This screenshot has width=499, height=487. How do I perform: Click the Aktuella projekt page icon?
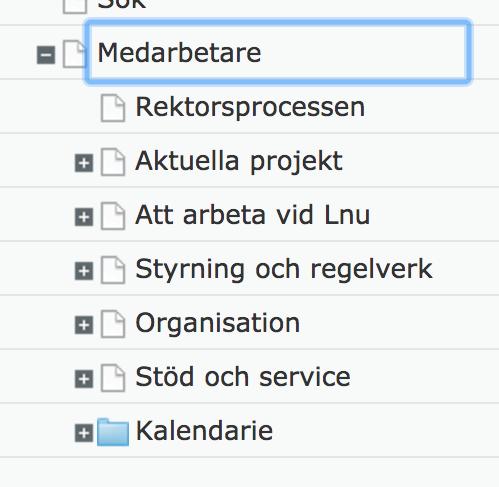tap(113, 162)
